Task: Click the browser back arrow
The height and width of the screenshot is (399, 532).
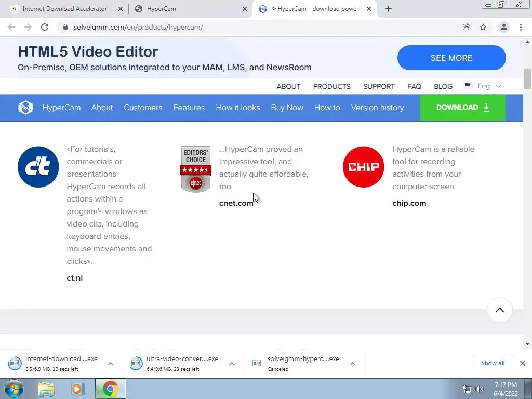Action: tap(11, 27)
